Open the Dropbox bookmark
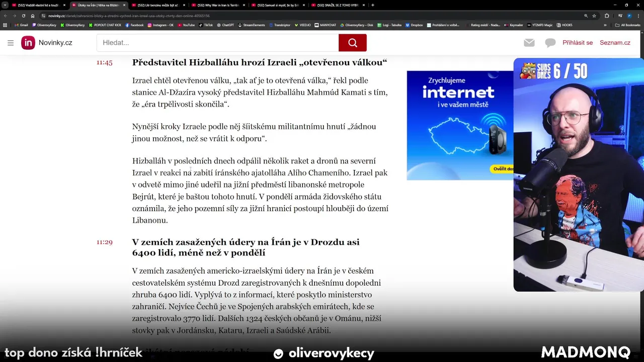Viewport: 644px width, 362px height. click(414, 25)
